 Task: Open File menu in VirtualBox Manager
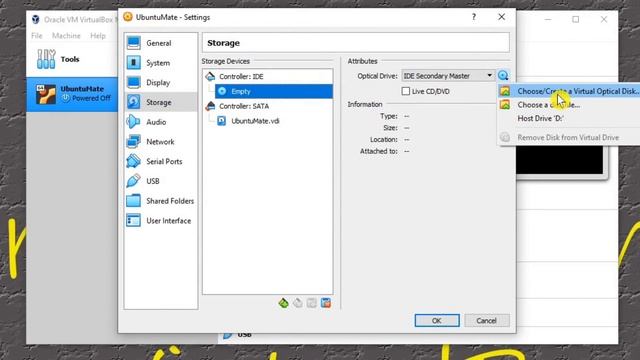coord(37,36)
